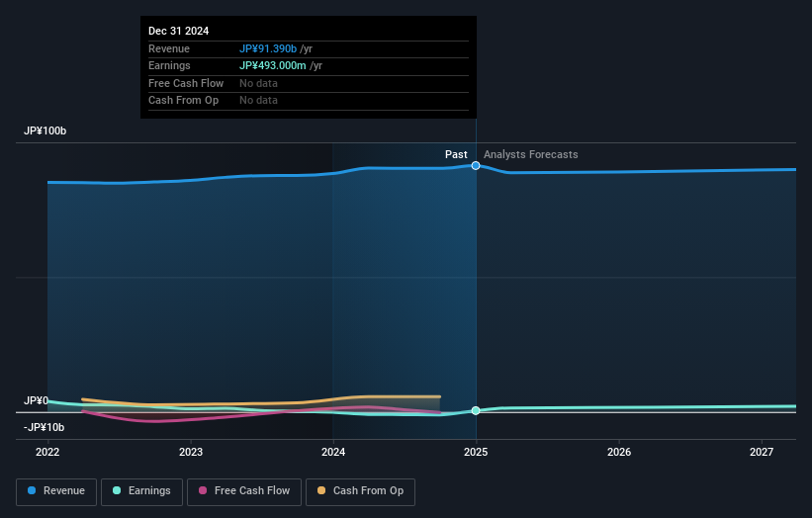This screenshot has width=812, height=518.
Task: Click the Analysts Forecasts label
Action: point(531,154)
